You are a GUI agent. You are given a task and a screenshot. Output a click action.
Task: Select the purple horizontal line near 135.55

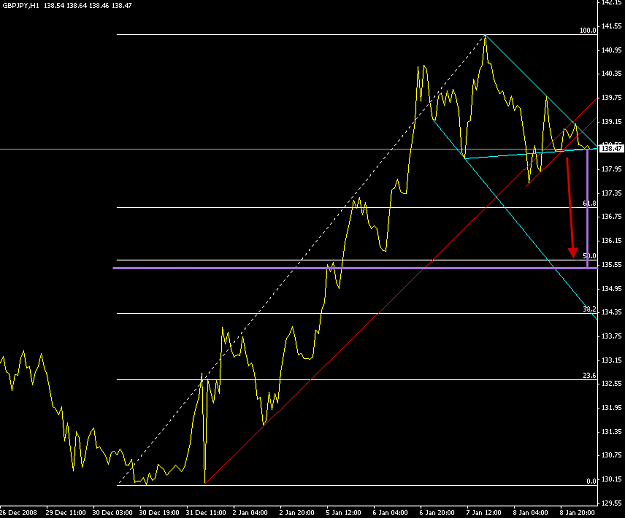[x=355, y=268]
